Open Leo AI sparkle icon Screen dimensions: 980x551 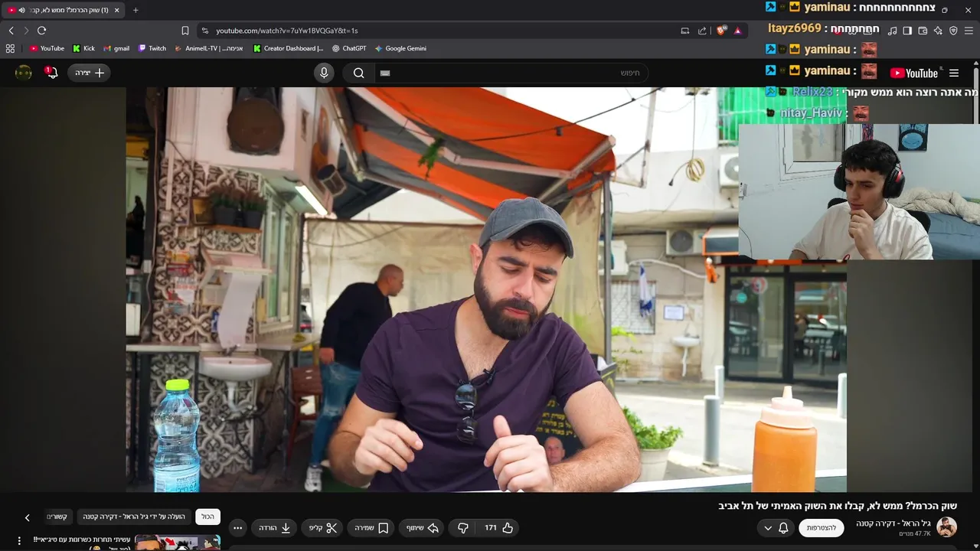938,31
